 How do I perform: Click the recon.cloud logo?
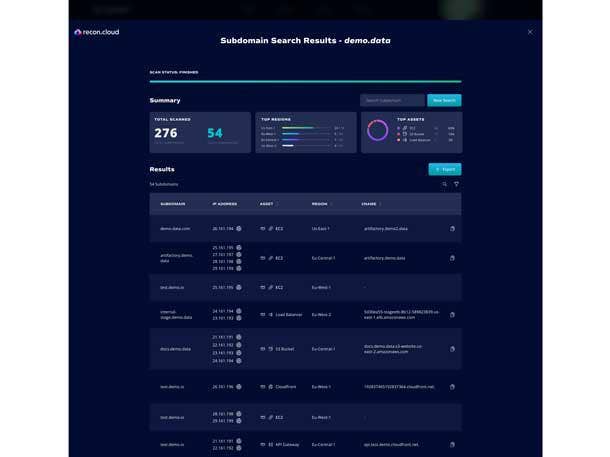tap(98, 32)
